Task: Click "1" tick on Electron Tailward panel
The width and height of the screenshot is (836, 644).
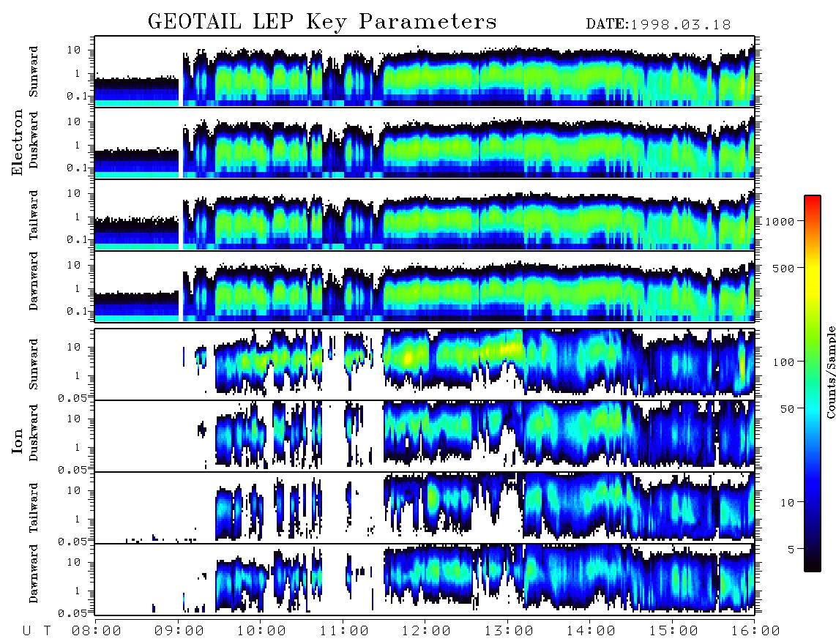Action: [x=78, y=217]
